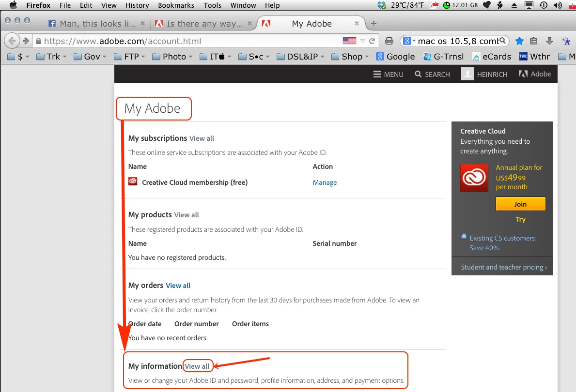Open Student and teacher pricing link
Screen dimensions: 576x392
pos(504,267)
